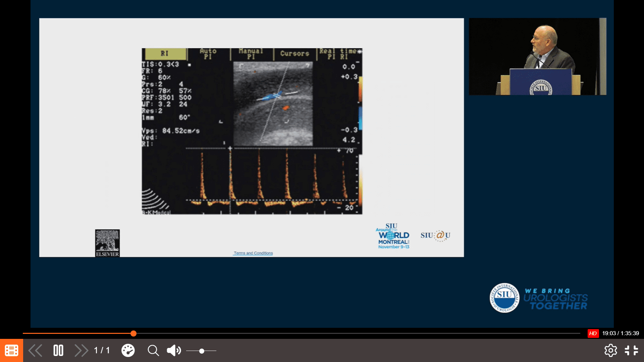Screen dimensions: 644x362
Task: Click the orange playback progress handle
Action: click(133, 333)
